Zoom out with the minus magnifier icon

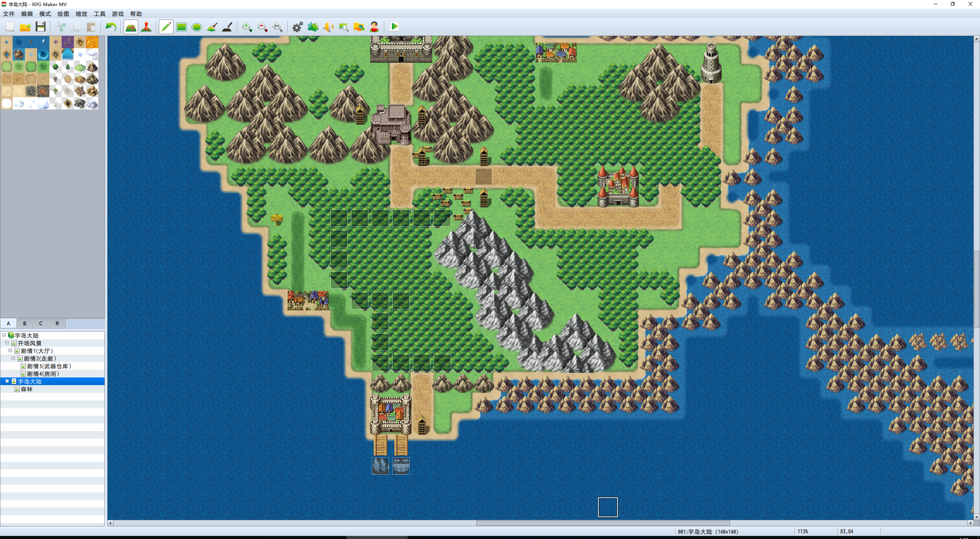tap(263, 27)
